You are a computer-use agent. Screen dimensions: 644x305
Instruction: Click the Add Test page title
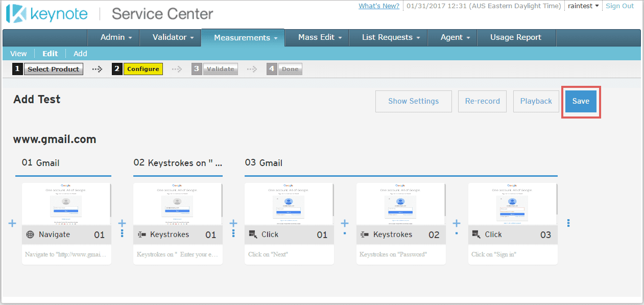(x=37, y=99)
